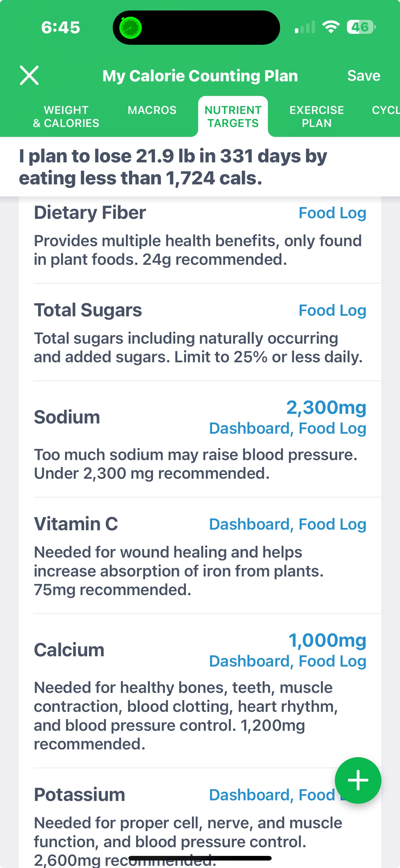Open Calcium Dashboard, Food Log option

tap(287, 661)
